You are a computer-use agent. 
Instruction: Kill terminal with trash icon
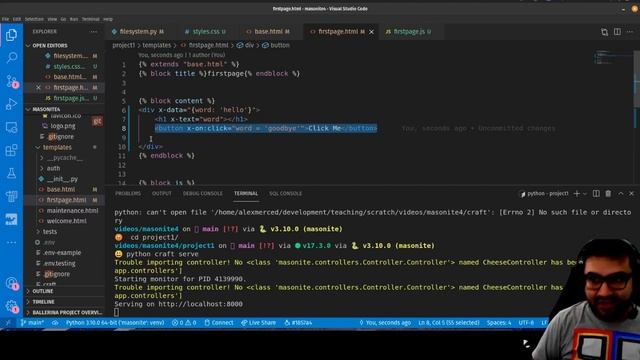coord(608,193)
